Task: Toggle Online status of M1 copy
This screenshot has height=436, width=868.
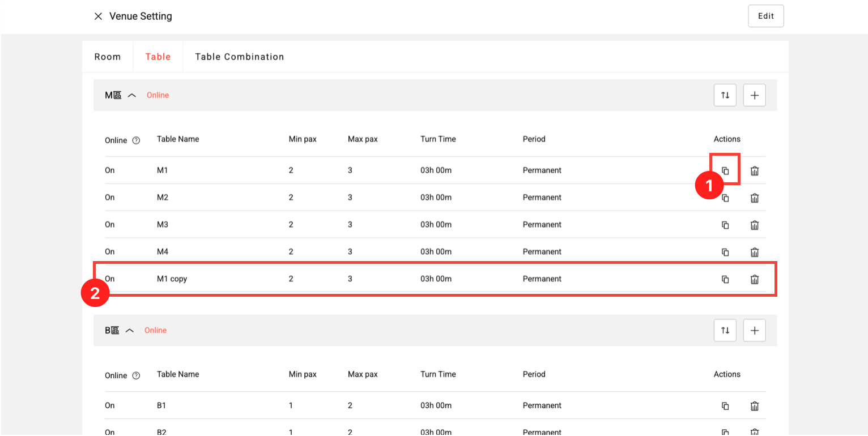Action: 110,279
